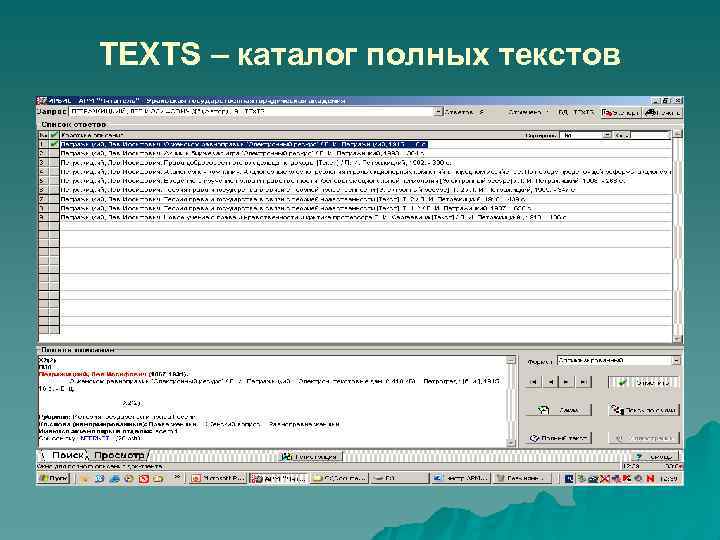This screenshot has height=540, width=720.
Task: Click the answer list scrollbar up arrow
Action: coord(677,134)
